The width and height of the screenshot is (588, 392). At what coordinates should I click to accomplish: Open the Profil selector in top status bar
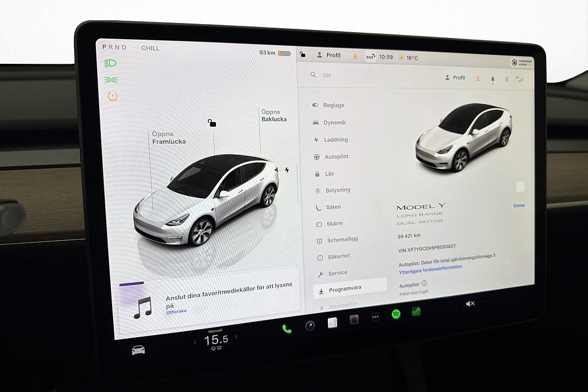pyautogui.click(x=329, y=55)
